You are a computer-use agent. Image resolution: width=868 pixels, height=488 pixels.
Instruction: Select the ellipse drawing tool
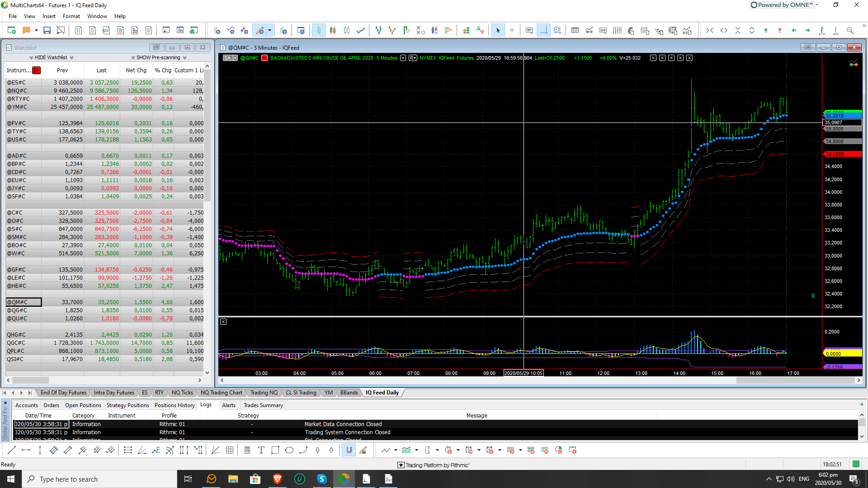click(289, 450)
